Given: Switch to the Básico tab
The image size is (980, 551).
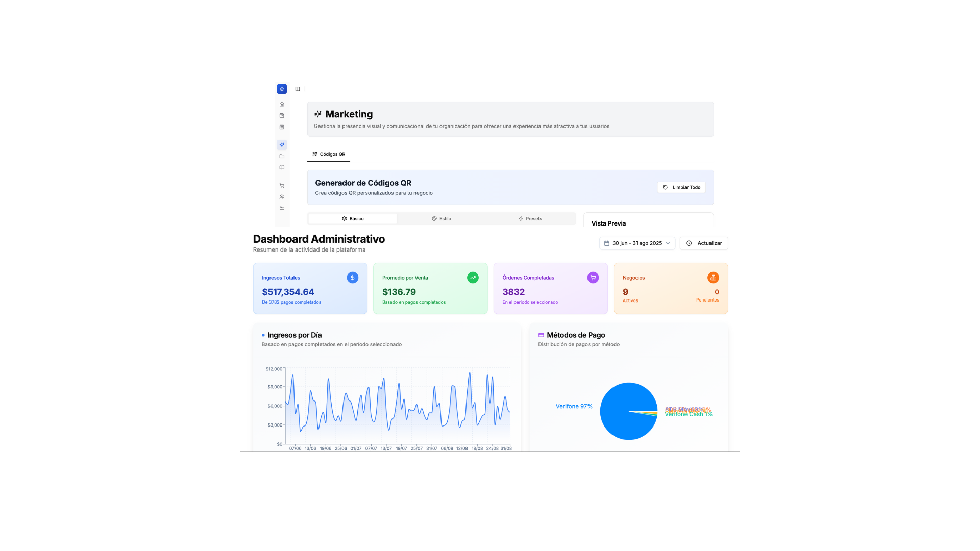Looking at the screenshot, I should (x=353, y=219).
